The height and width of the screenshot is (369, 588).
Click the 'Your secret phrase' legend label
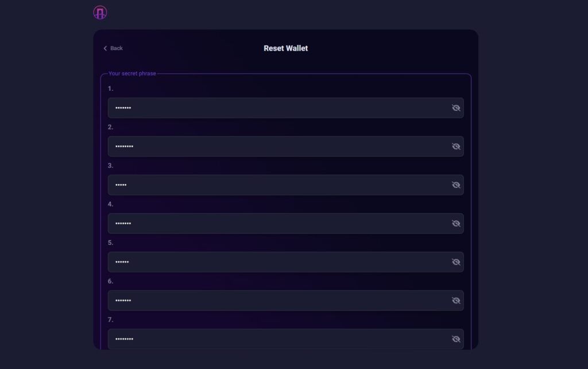(132, 74)
